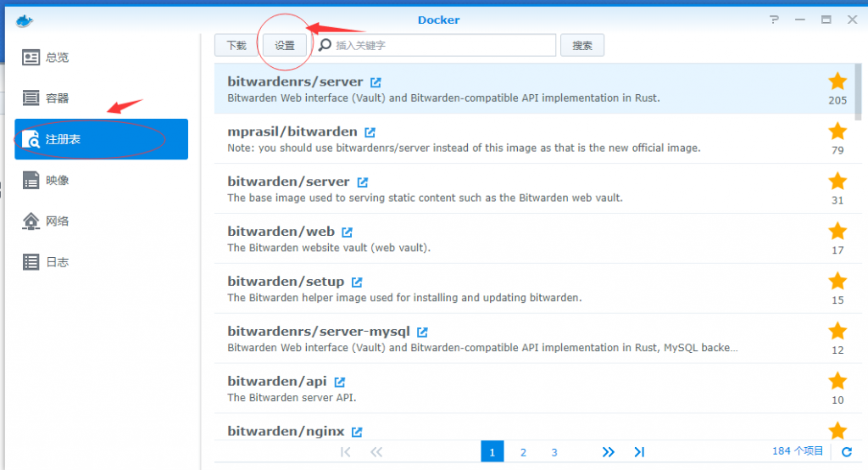
Task: Click the Docker whale logo icon
Action: click(25, 21)
